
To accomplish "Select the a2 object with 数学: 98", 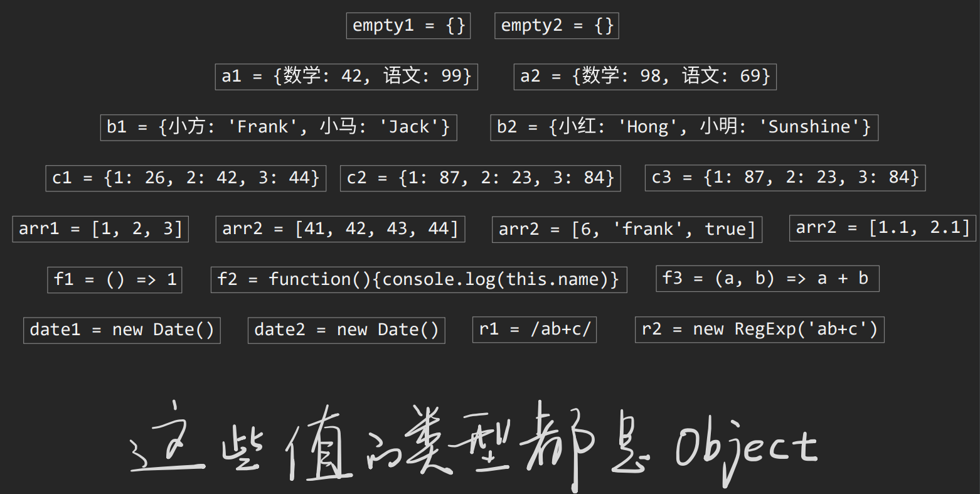I will tap(645, 77).
